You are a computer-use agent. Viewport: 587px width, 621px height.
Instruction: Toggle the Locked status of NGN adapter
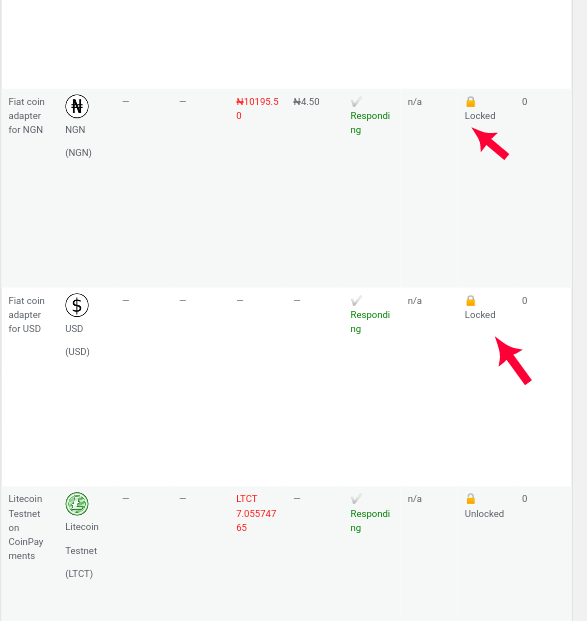[480, 116]
